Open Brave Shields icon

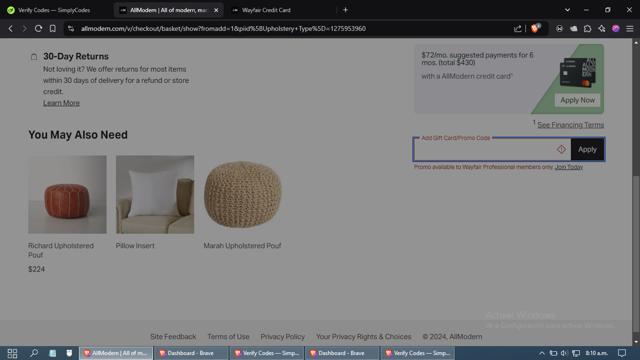535,28
